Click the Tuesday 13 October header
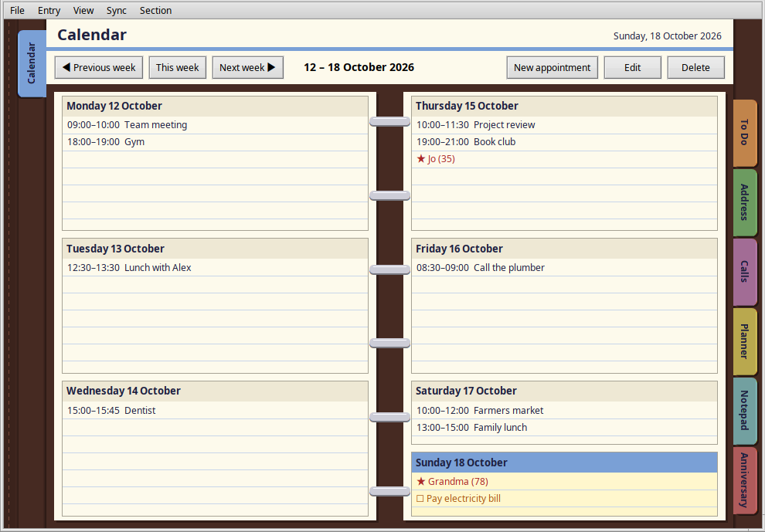This screenshot has width=765, height=532. [215, 249]
